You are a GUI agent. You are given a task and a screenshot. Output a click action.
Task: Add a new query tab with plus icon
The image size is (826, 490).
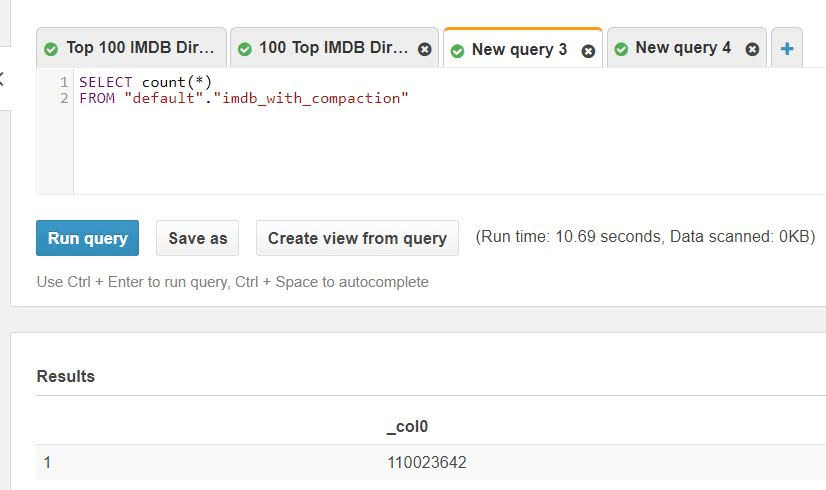coord(787,49)
